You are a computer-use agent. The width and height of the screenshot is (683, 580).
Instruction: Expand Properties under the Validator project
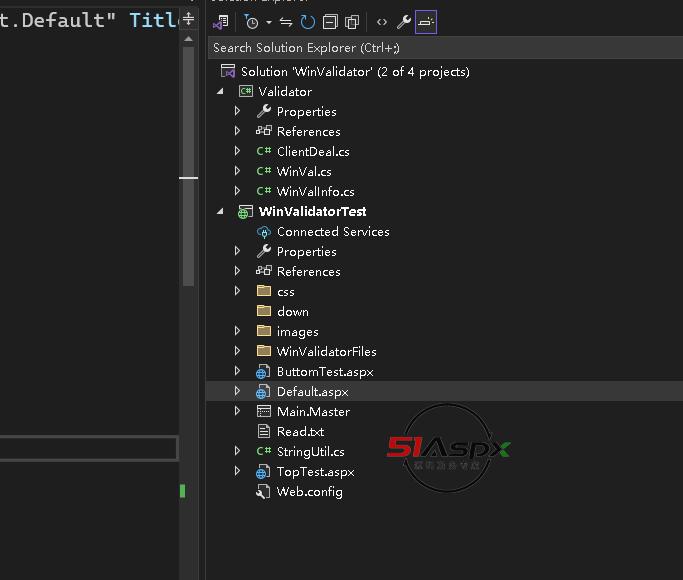tap(237, 111)
